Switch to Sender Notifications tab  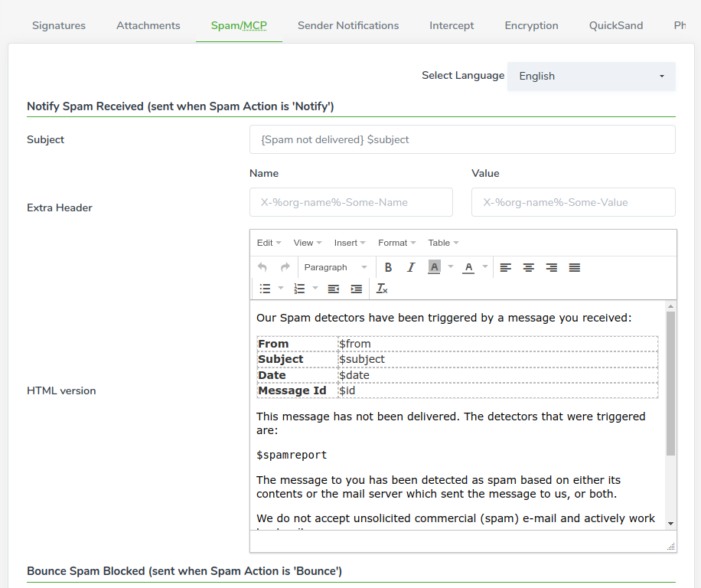pyautogui.click(x=348, y=25)
